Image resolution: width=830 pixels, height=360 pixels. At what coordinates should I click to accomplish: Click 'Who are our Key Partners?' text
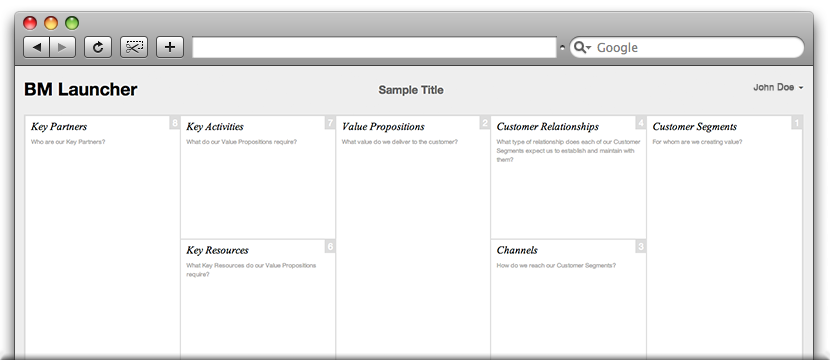68,142
